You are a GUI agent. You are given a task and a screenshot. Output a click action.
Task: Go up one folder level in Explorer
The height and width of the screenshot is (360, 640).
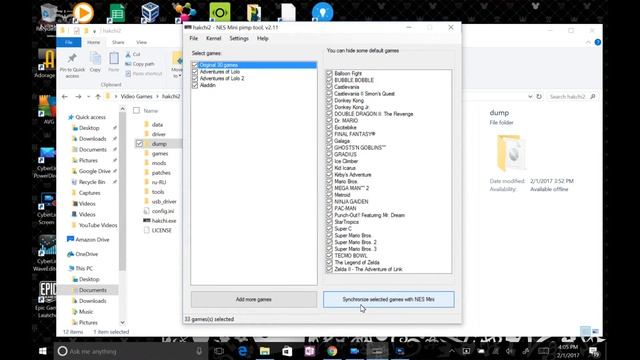click(x=98, y=97)
